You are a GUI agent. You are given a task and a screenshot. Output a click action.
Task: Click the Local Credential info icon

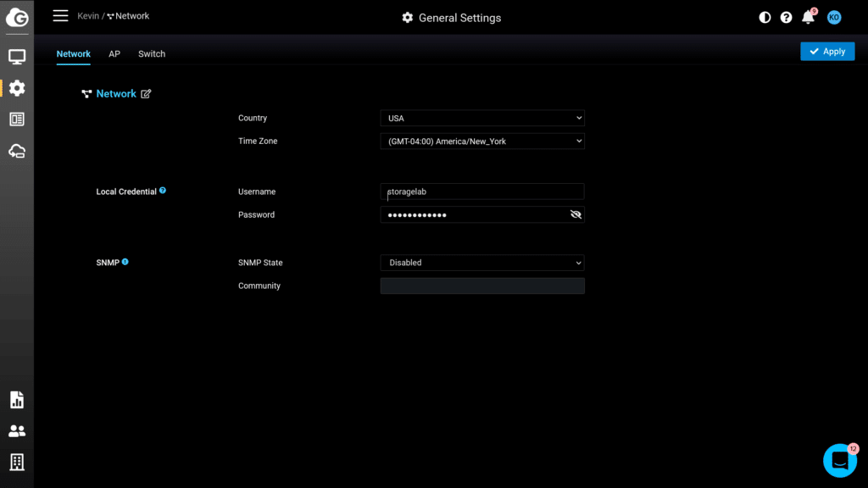point(163,191)
